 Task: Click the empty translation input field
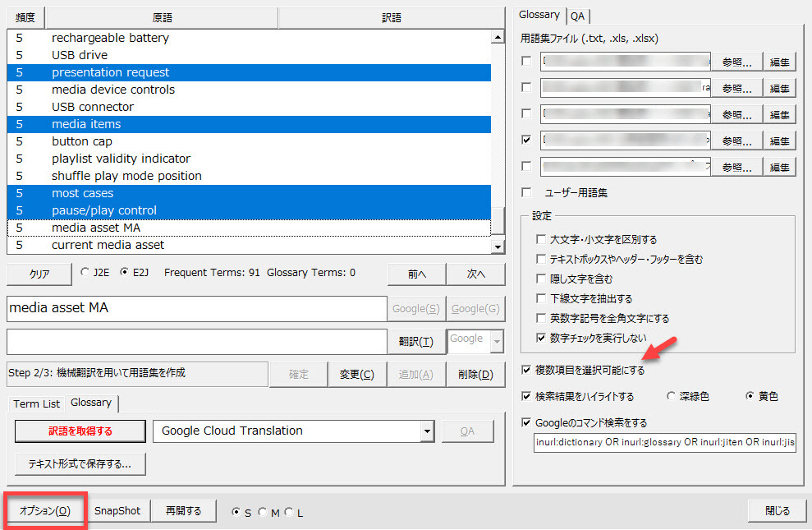point(195,341)
